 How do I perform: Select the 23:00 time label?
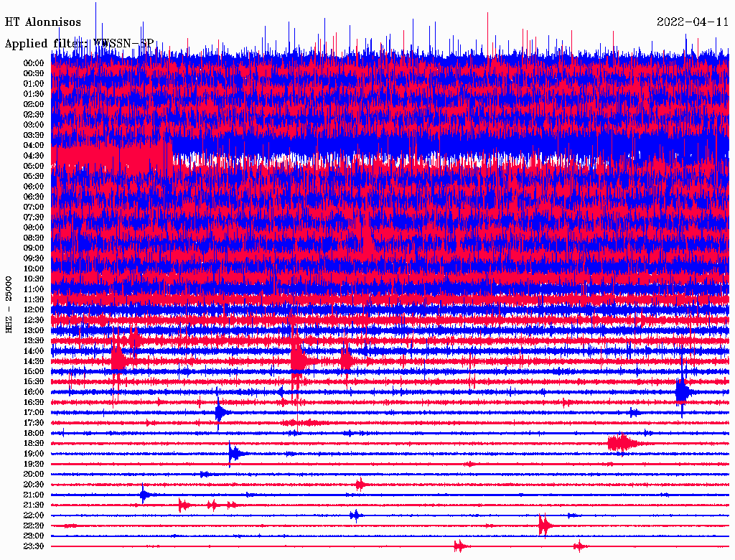click(34, 536)
